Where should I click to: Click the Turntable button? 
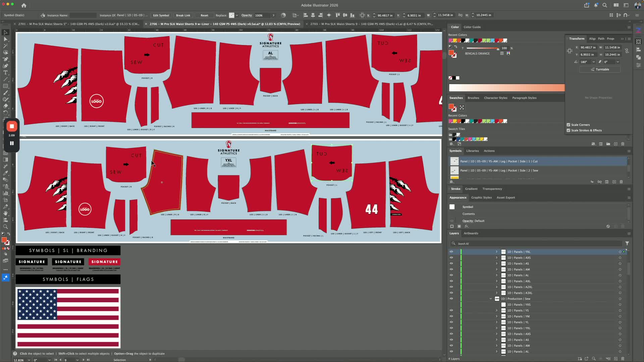[600, 69]
